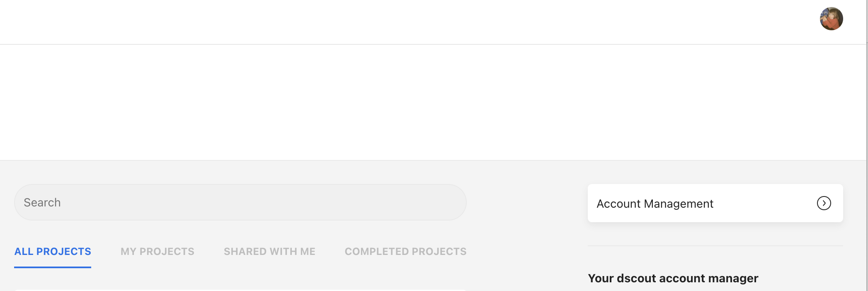This screenshot has width=868, height=291.
Task: Click the Account Management label text
Action: [655, 204]
